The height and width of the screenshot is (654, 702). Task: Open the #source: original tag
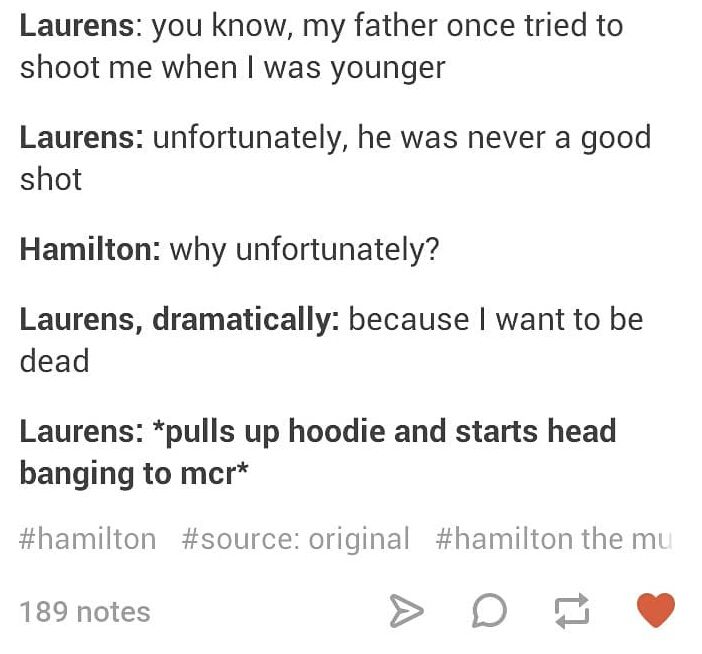295,539
